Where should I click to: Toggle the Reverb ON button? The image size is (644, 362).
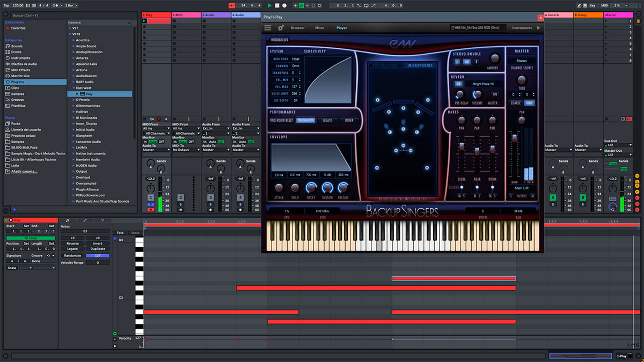pos(459,84)
